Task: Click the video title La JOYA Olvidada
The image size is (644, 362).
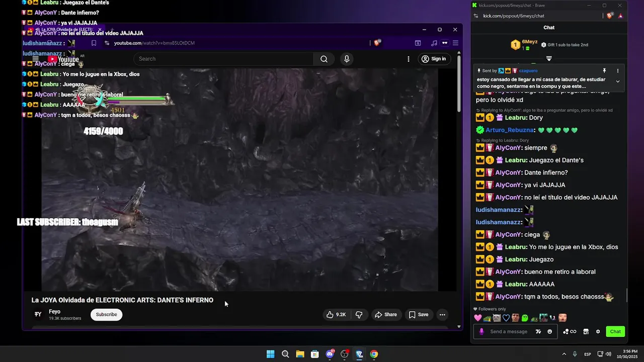Action: pyautogui.click(x=122, y=300)
